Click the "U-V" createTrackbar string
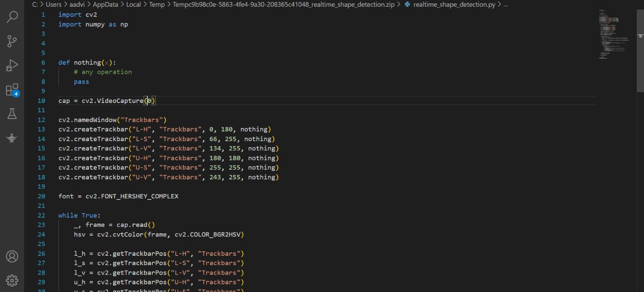Viewport: 644px width, 292px height. point(142,177)
